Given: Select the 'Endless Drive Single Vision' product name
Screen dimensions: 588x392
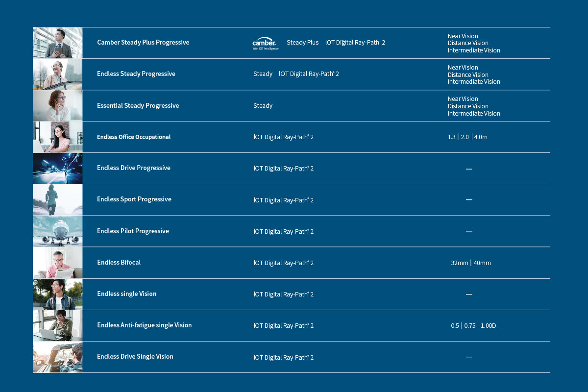Looking at the screenshot, I should [x=135, y=357].
